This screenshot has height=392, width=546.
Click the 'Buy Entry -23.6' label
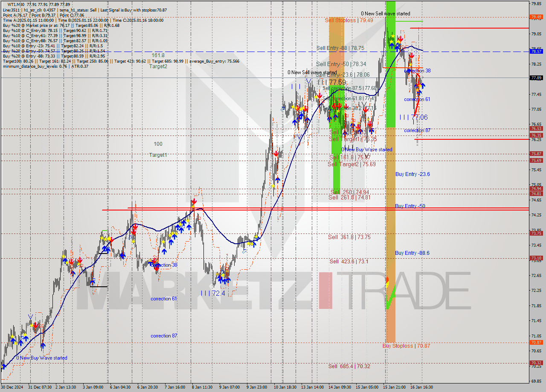412,174
